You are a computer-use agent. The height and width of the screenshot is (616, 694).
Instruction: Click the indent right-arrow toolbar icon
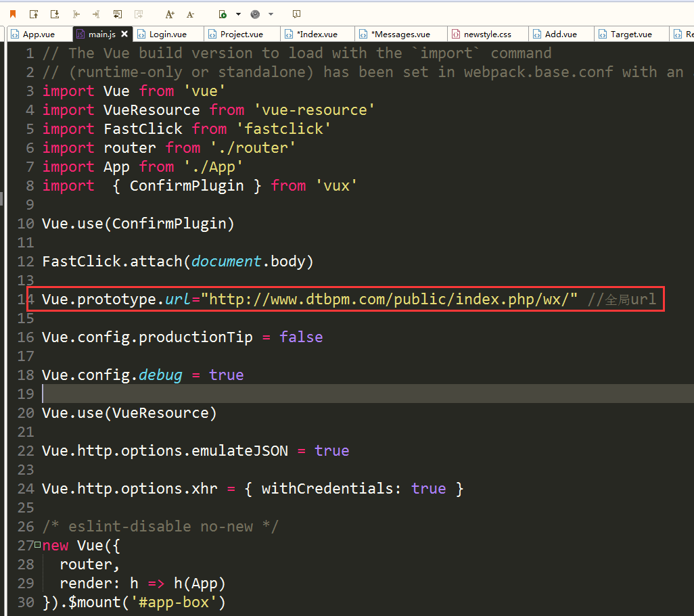click(x=96, y=14)
